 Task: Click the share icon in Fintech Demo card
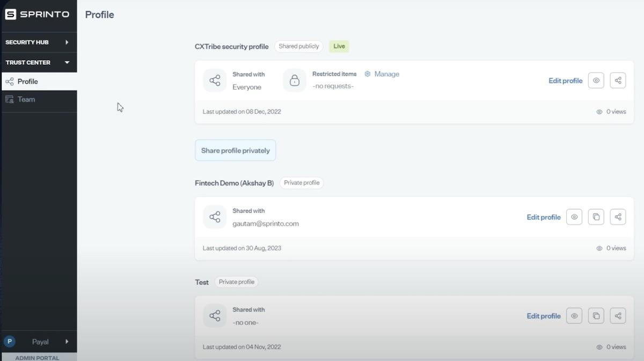point(215,217)
